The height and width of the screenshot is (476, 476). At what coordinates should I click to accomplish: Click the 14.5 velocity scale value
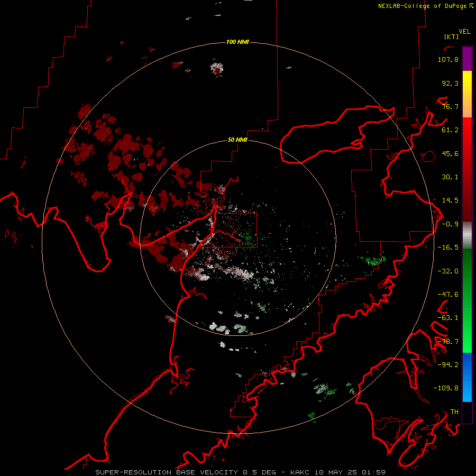450,200
